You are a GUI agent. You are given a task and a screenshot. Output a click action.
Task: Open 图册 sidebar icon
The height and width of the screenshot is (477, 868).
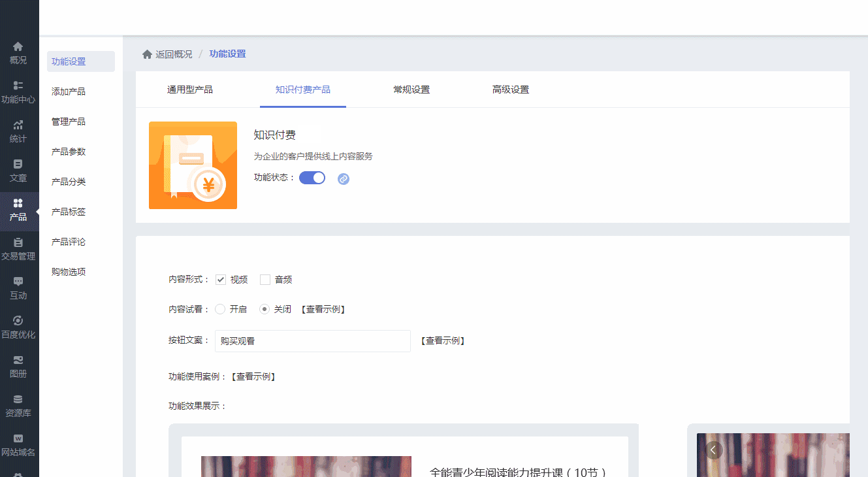point(18,360)
